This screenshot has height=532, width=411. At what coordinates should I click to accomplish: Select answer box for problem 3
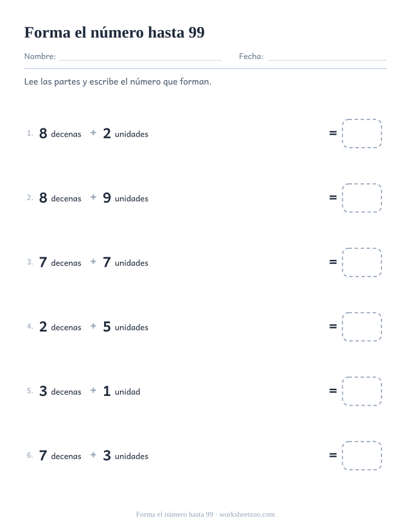(362, 262)
